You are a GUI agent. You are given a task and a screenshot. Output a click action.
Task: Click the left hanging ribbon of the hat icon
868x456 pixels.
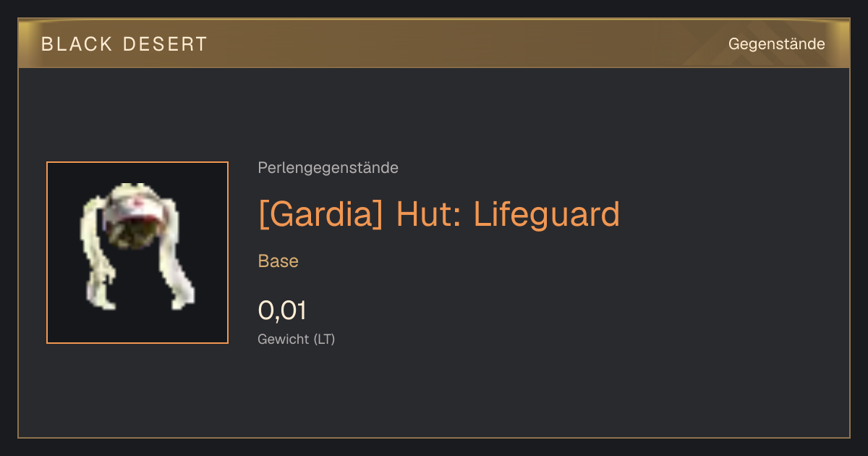click(x=96, y=253)
